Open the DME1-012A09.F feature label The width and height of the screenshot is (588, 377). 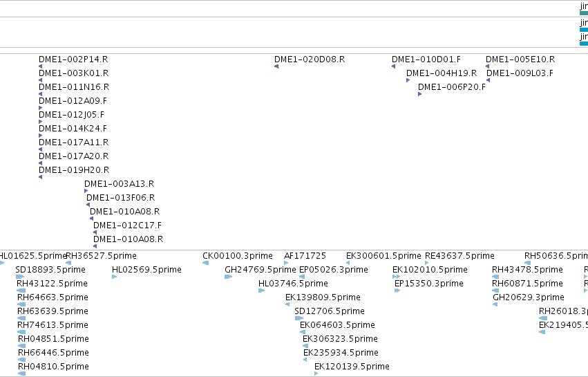(x=73, y=100)
